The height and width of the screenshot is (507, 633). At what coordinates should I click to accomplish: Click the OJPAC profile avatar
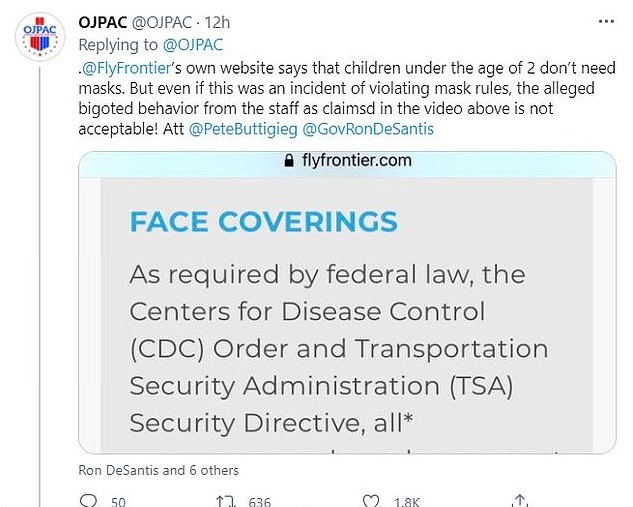click(x=38, y=40)
